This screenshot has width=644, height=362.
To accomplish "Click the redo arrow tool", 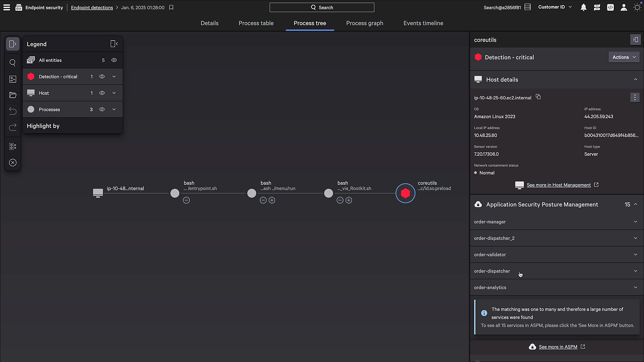I will tap(13, 127).
